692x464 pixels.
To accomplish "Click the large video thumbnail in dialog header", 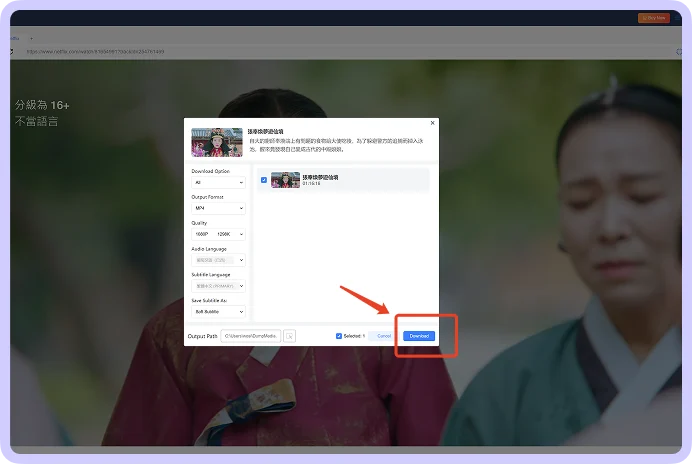I will coord(217,142).
